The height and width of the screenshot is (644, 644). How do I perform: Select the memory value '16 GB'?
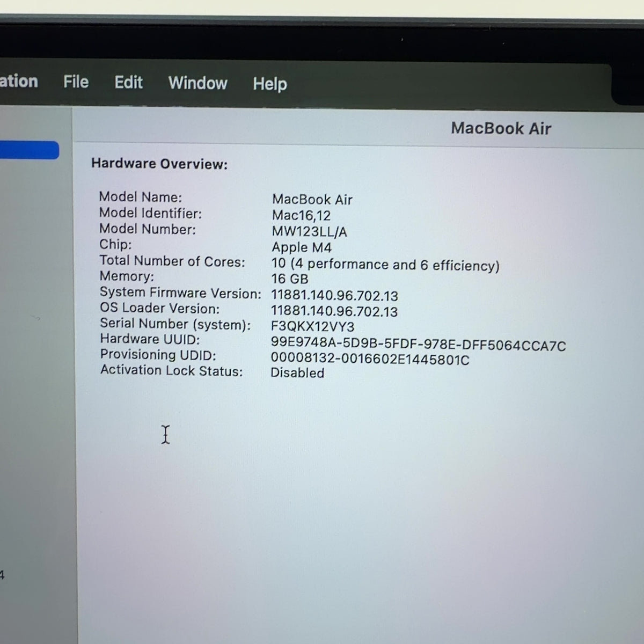pyautogui.click(x=290, y=279)
